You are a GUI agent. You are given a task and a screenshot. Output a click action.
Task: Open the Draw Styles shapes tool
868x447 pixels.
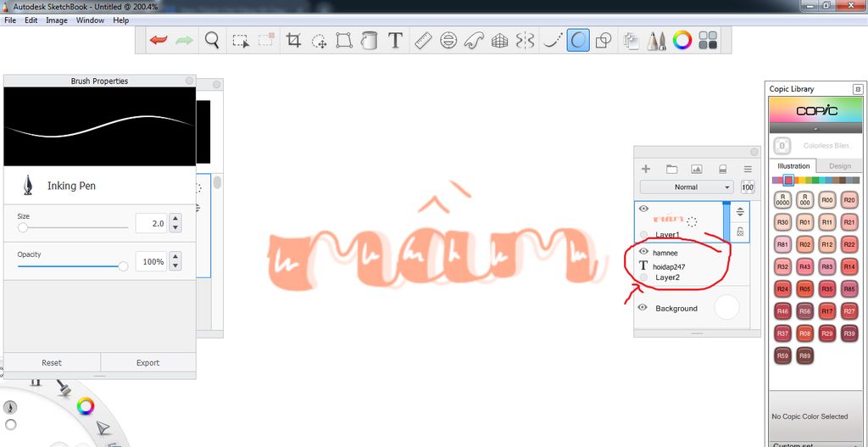click(604, 41)
